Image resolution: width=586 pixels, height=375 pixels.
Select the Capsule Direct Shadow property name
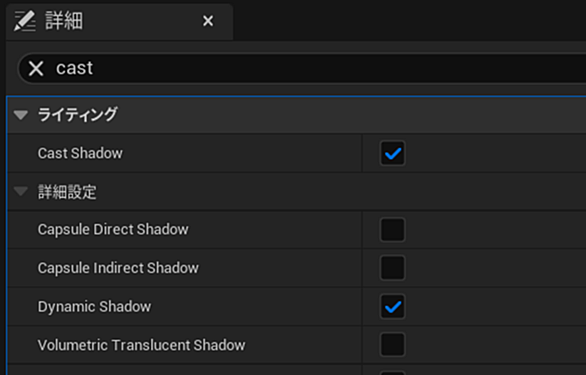[x=113, y=230]
